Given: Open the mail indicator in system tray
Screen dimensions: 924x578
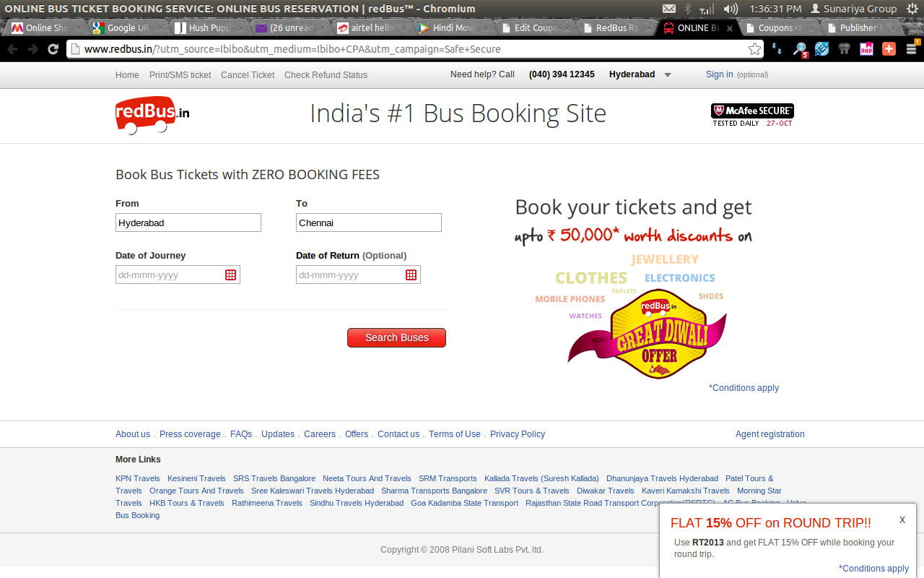Looking at the screenshot, I should 669,9.
